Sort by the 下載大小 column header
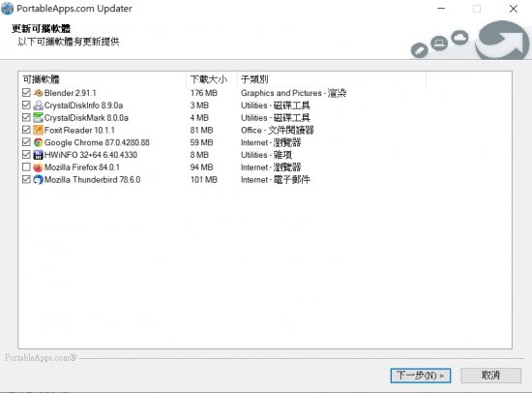 (211, 79)
